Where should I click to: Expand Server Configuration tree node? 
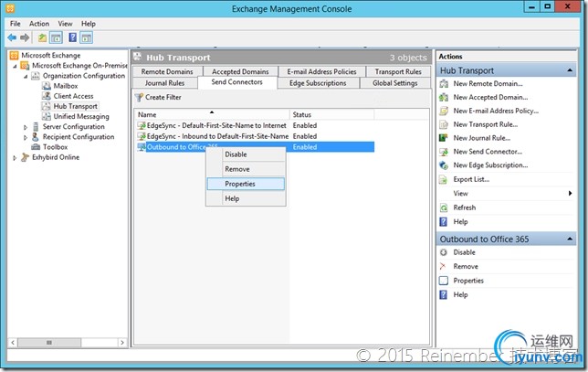click(x=26, y=127)
